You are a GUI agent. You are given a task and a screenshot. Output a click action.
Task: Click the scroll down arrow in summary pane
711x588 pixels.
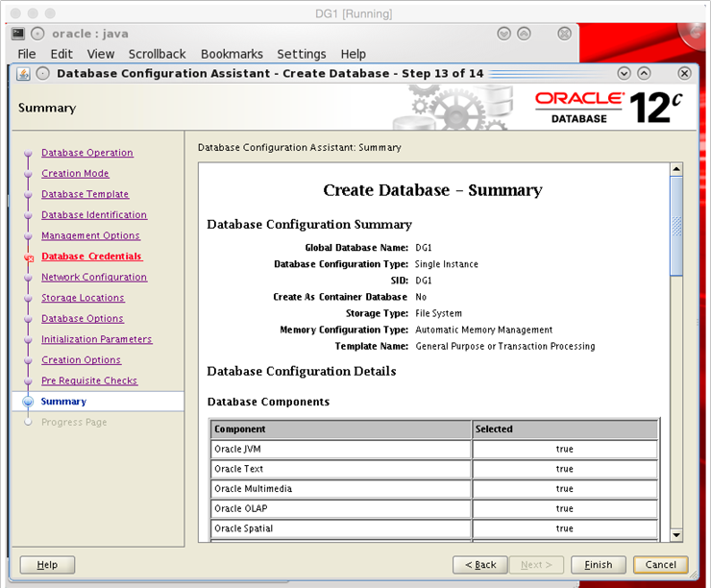coord(675,534)
